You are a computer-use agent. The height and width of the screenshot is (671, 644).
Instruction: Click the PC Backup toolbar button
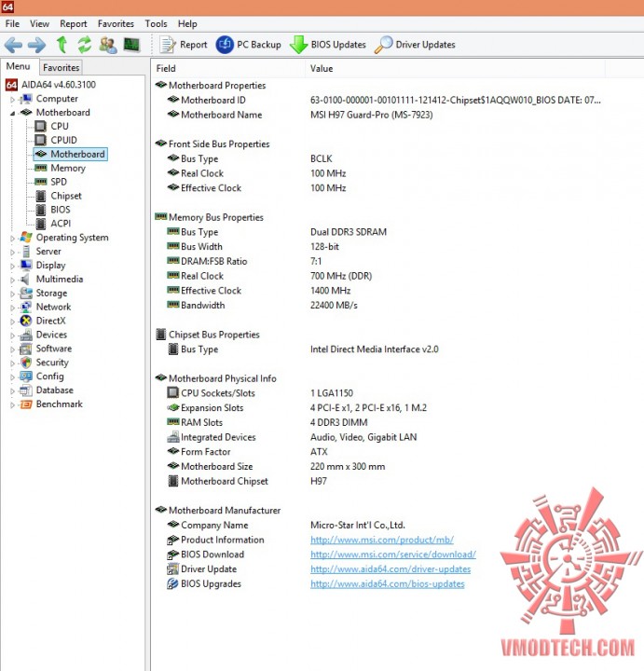[249, 45]
